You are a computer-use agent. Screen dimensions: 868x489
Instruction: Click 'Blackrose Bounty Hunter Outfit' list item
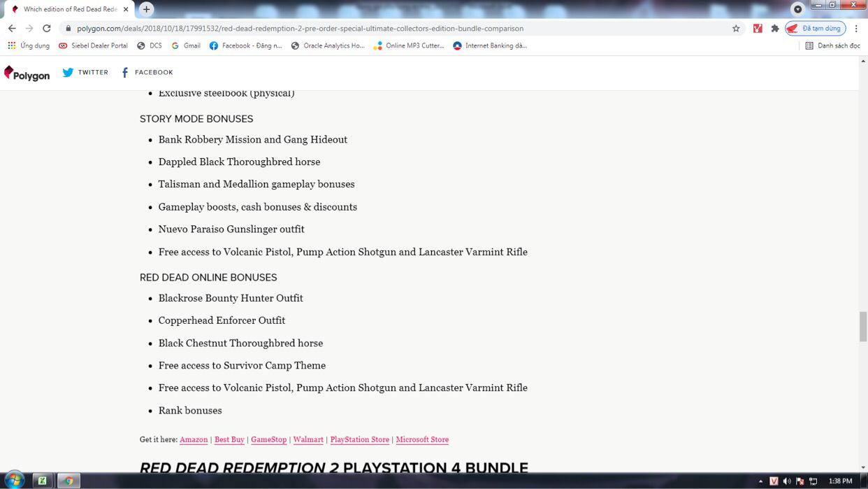(x=231, y=298)
